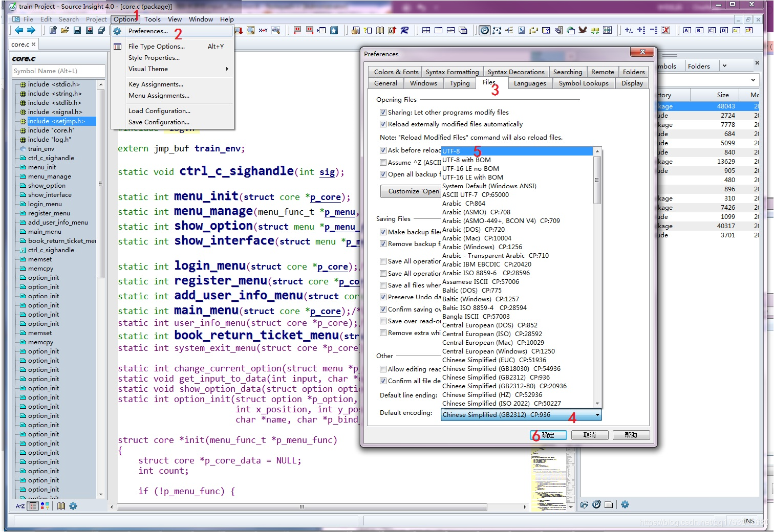This screenshot has width=774, height=532.
Task: Click the Go Forward arrow toolbar icon
Action: 31,30
